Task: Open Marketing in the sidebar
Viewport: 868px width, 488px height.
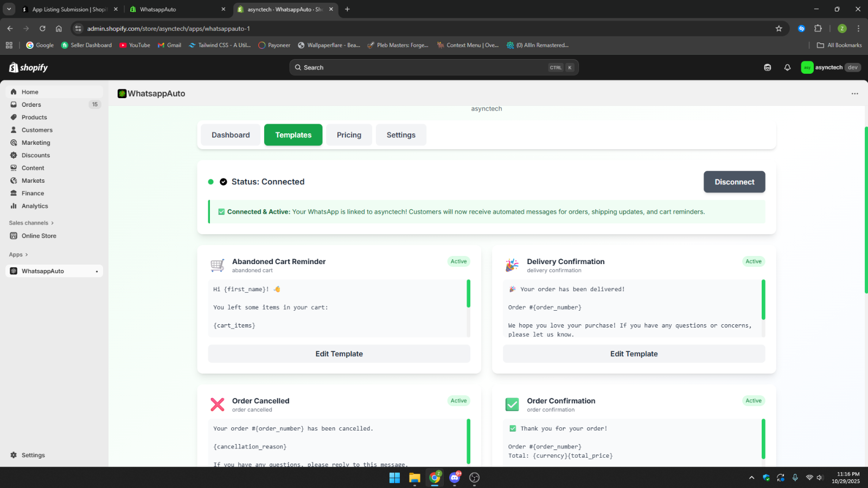Action: point(54,143)
